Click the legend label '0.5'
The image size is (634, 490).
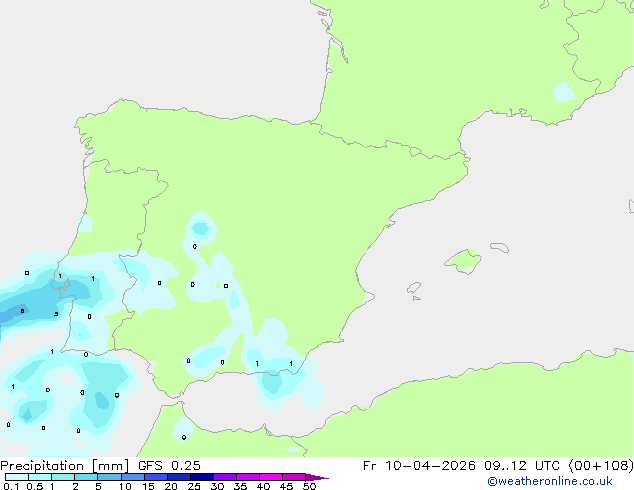(35, 486)
